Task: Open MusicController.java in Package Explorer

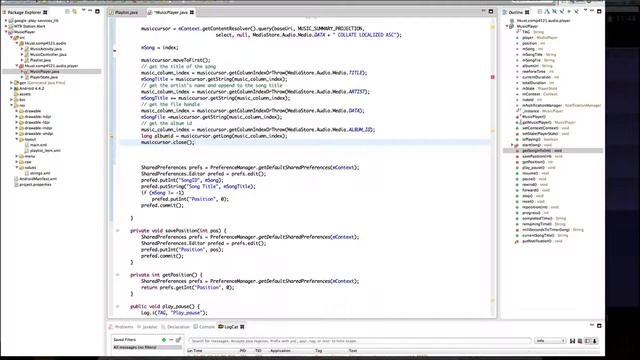Action: 47,54
